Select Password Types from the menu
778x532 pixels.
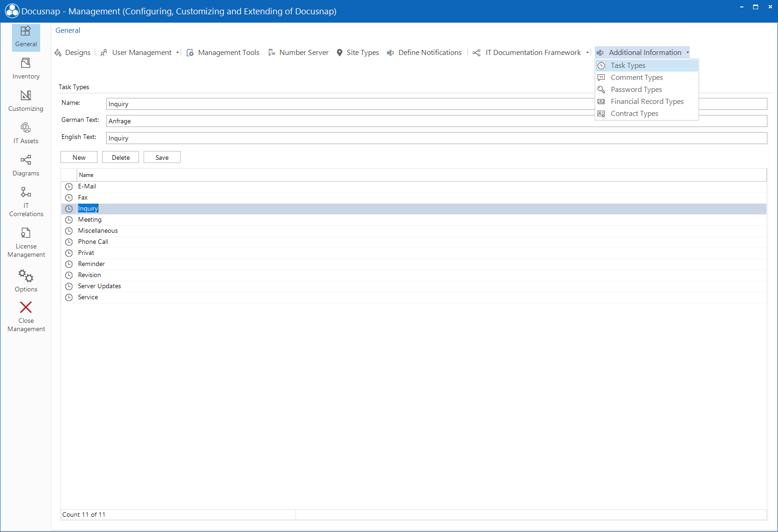(x=647, y=90)
